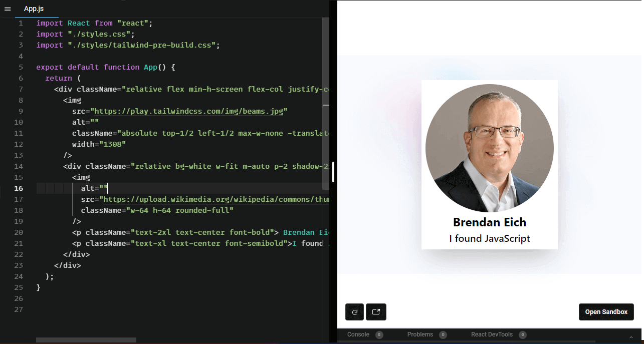Click the 'return (' code line

coord(63,78)
